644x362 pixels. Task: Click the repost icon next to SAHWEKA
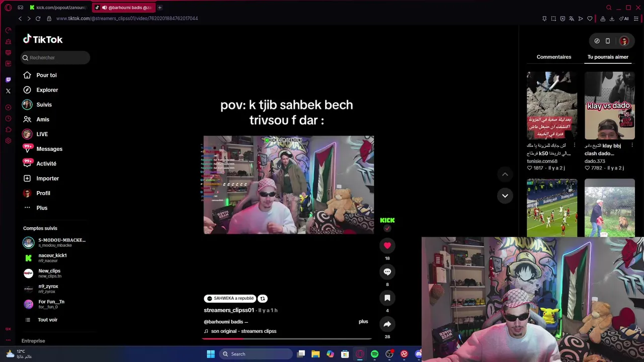tap(262, 299)
